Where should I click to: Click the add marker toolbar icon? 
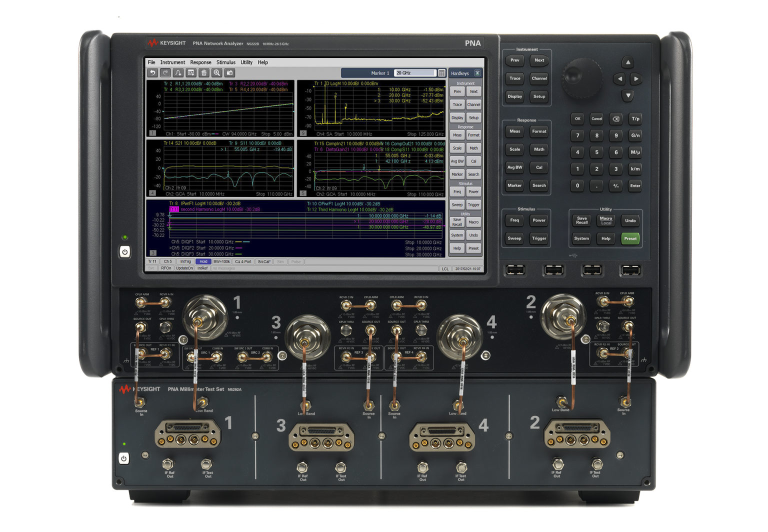[178, 73]
